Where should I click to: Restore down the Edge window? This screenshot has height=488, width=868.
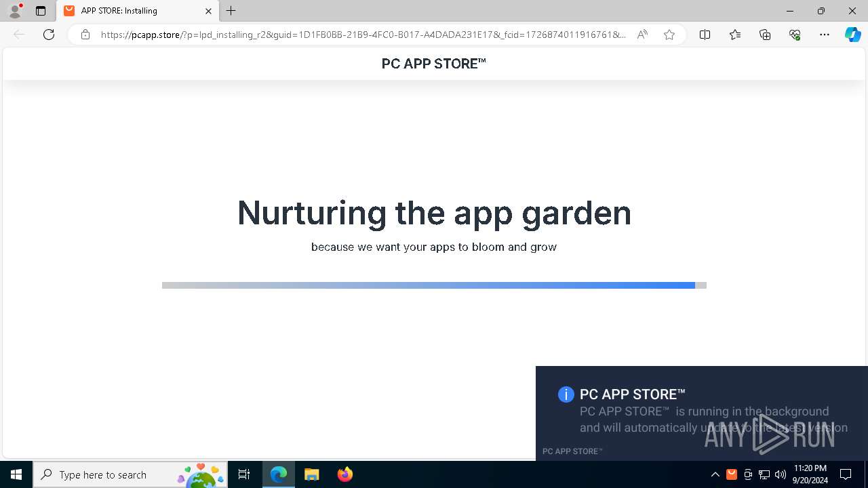pyautogui.click(x=821, y=11)
